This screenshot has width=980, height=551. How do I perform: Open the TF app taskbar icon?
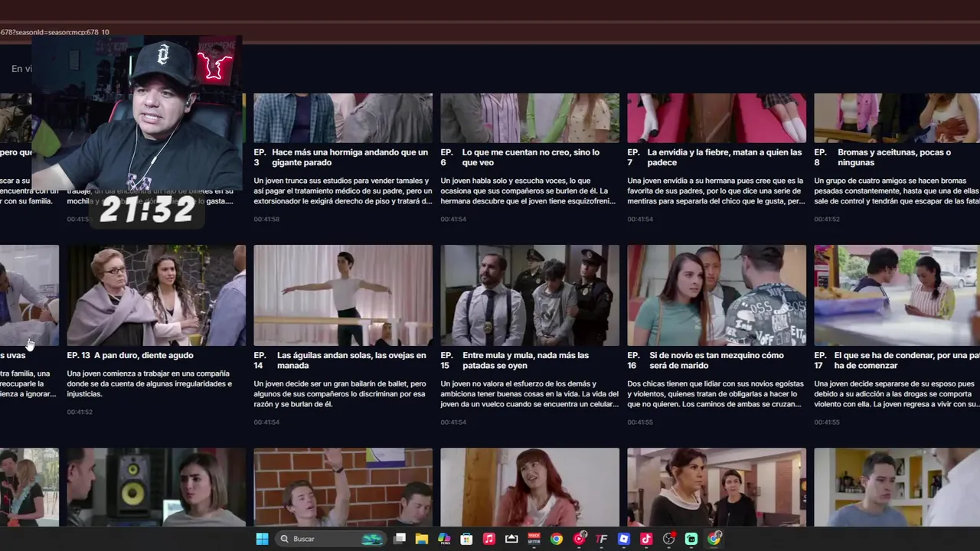601,539
